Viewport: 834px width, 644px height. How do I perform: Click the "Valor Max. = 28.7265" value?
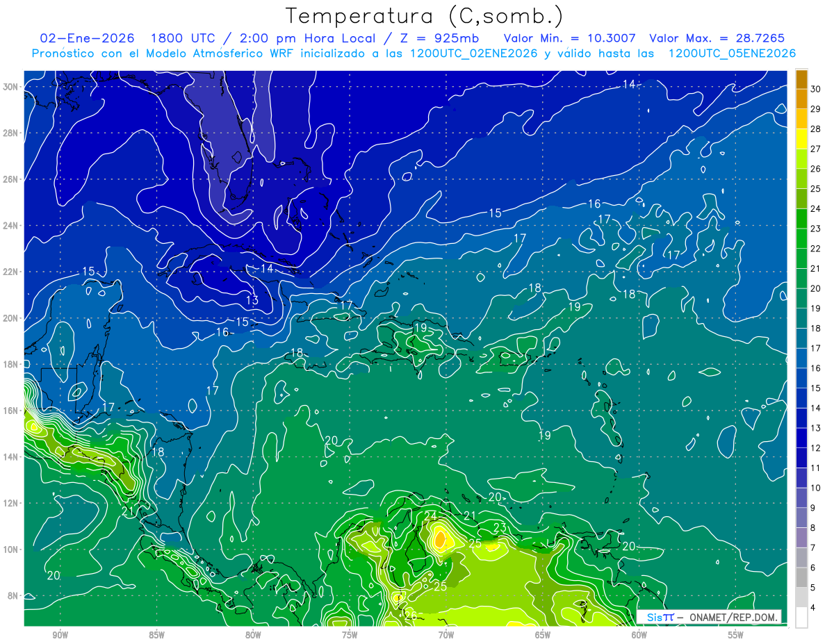click(717, 38)
